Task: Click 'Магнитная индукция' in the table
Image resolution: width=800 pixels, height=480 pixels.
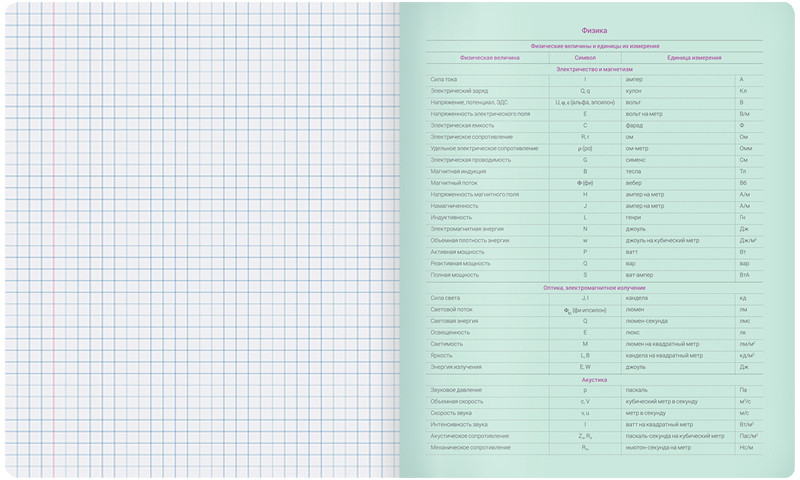Action: click(x=457, y=171)
